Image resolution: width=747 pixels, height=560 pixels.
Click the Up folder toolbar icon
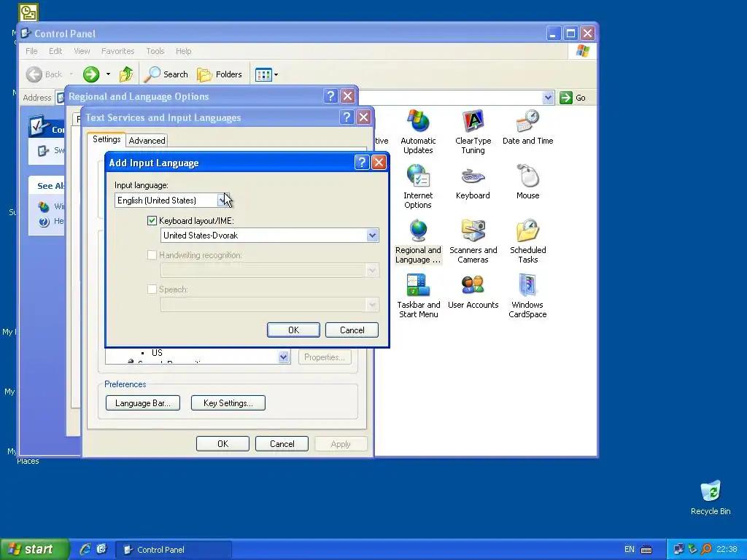[126, 74]
